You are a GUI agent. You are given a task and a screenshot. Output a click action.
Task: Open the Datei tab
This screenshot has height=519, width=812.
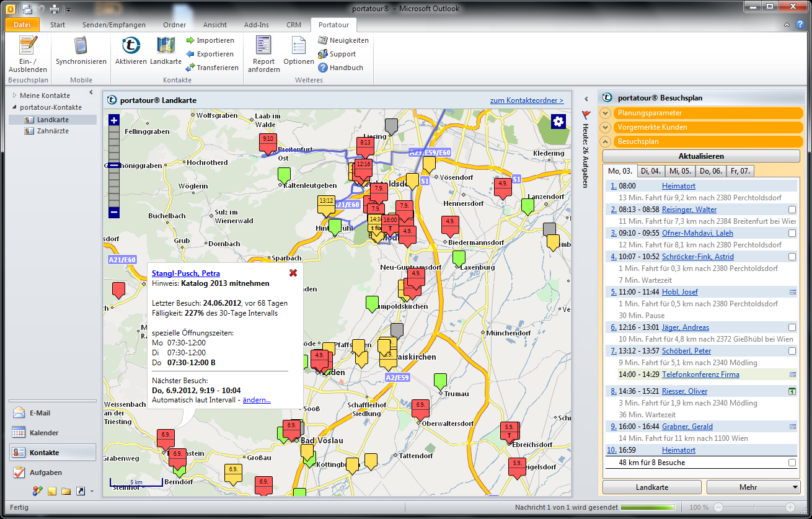point(22,25)
